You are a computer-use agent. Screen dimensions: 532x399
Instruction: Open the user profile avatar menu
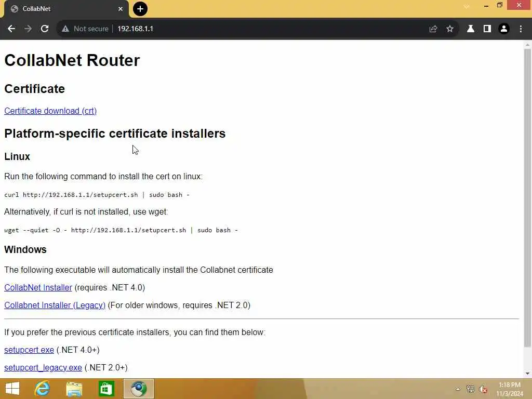(x=504, y=29)
